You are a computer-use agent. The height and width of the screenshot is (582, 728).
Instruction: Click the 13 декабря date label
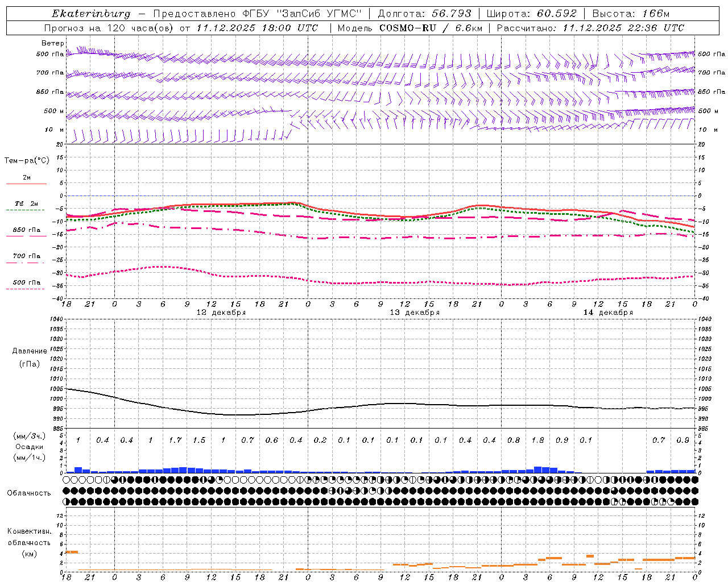click(x=415, y=313)
